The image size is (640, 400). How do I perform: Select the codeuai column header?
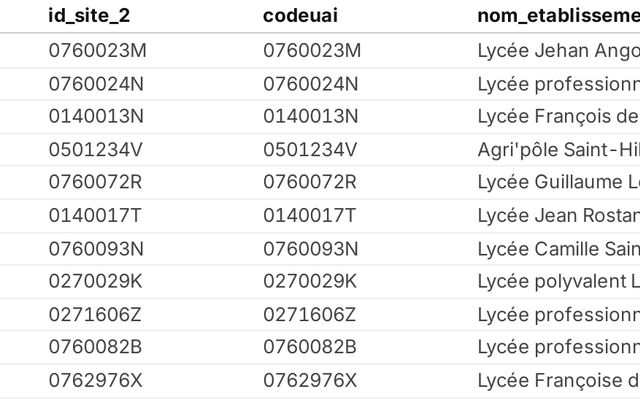click(300, 16)
